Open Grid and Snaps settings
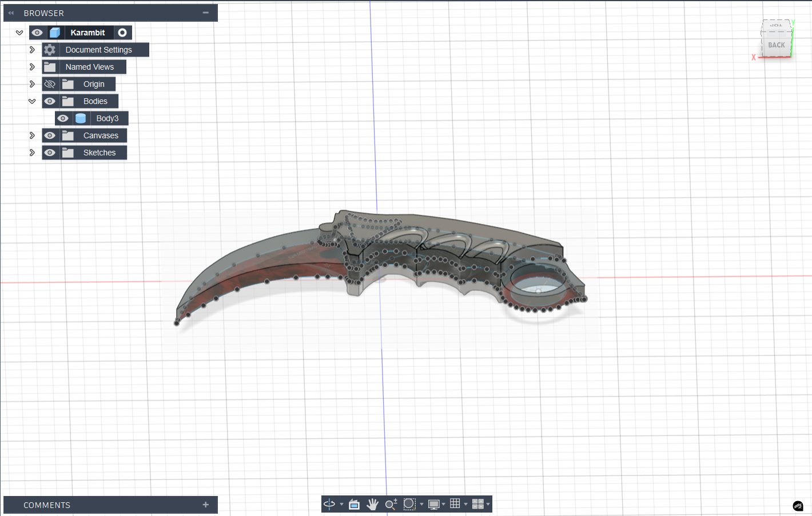Image resolution: width=812 pixels, height=516 pixels. [455, 503]
